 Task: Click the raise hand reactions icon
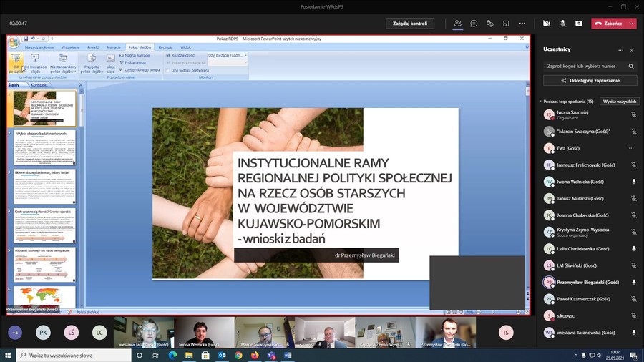(x=490, y=24)
